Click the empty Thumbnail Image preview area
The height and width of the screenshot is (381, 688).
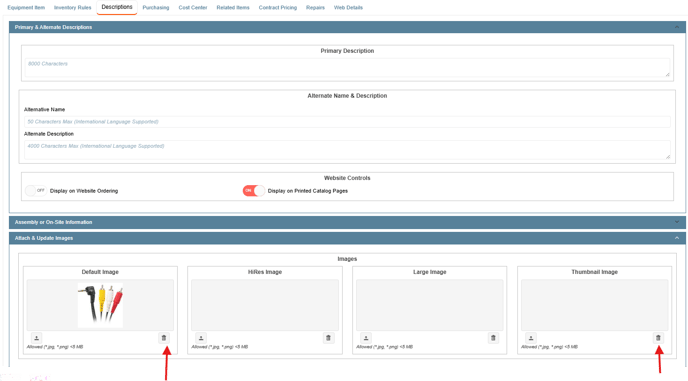tap(595, 305)
